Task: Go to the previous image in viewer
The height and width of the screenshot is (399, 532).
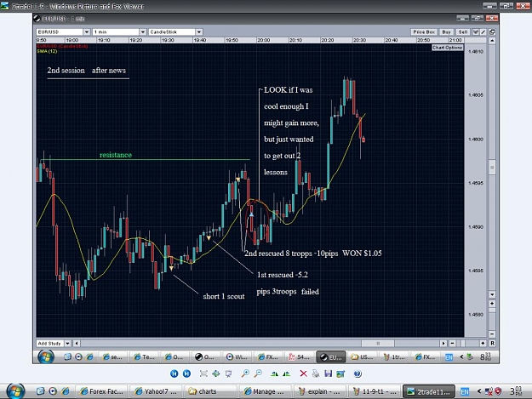Action: (x=174, y=373)
